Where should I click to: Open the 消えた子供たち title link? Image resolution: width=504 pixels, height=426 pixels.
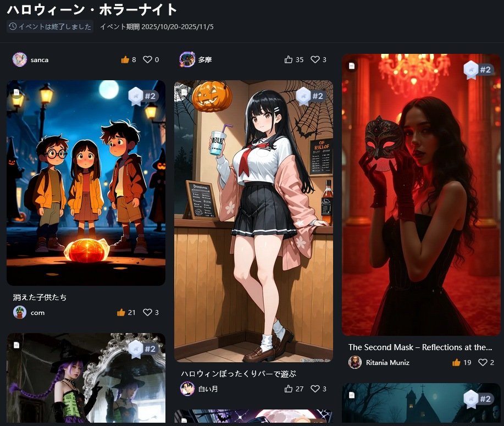(40, 297)
